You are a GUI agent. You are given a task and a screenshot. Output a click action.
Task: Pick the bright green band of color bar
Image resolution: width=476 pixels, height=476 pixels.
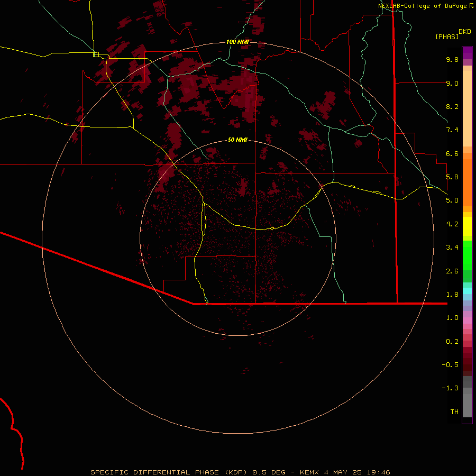467,255
